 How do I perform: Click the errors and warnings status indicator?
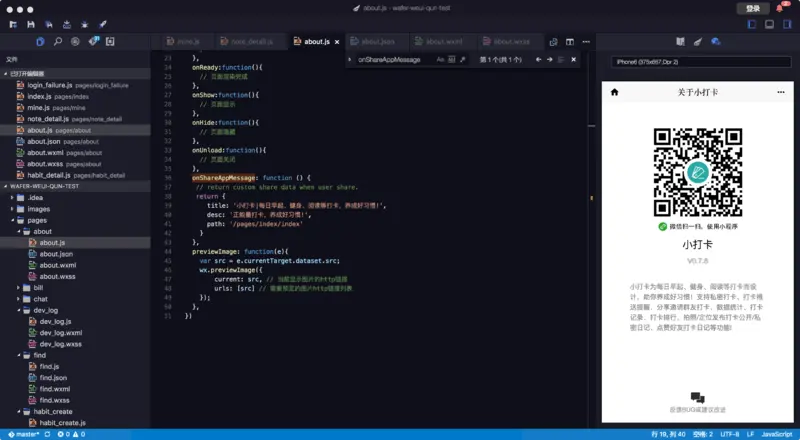[71, 434]
